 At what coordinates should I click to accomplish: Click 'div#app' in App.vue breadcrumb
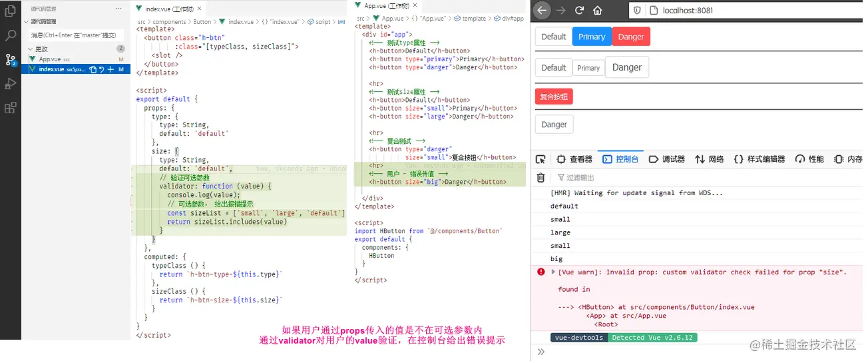(x=513, y=19)
